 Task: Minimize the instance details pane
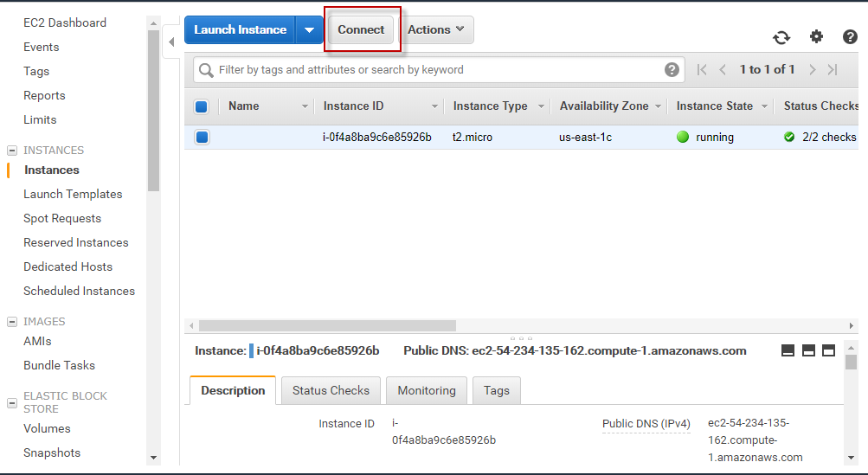coord(788,350)
